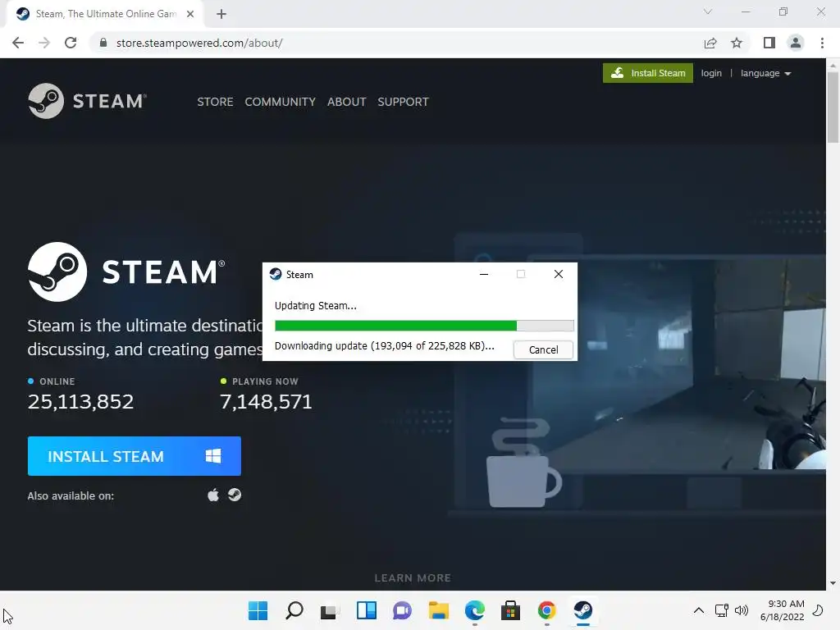Image resolution: width=840 pixels, height=630 pixels.
Task: Open Task View on the taskbar
Action: click(x=330, y=610)
